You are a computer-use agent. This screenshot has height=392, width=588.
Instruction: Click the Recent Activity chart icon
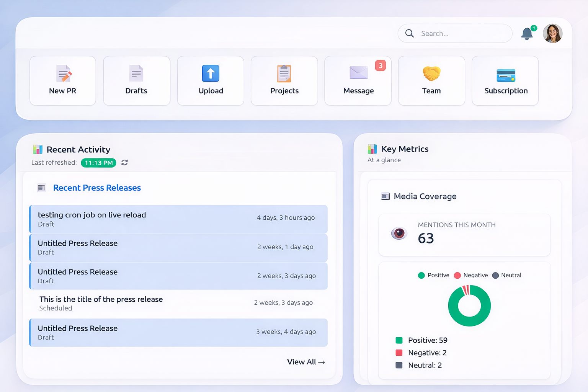(x=38, y=149)
